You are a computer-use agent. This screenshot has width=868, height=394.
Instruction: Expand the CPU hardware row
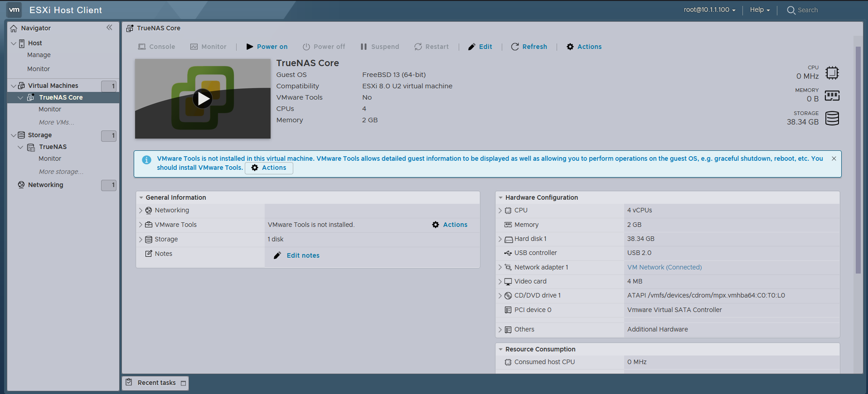[500, 211]
